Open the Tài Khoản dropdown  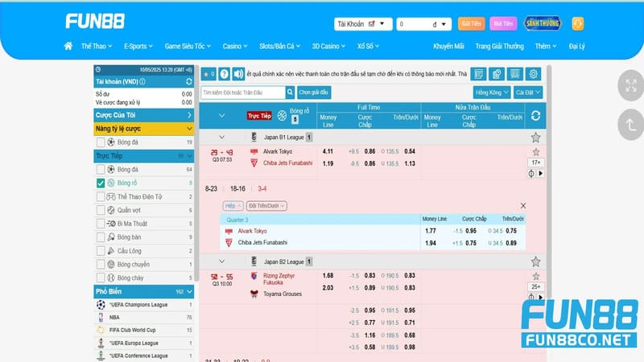[x=363, y=24]
